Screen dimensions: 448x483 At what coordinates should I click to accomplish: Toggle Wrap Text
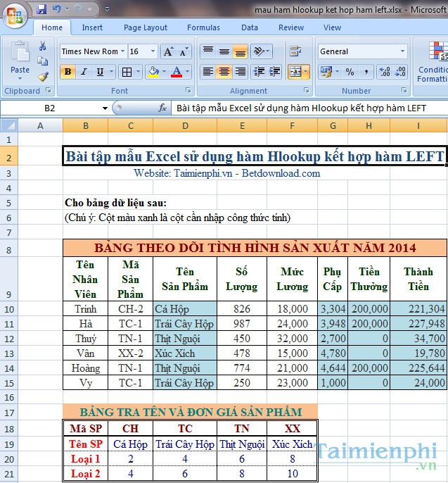(295, 51)
